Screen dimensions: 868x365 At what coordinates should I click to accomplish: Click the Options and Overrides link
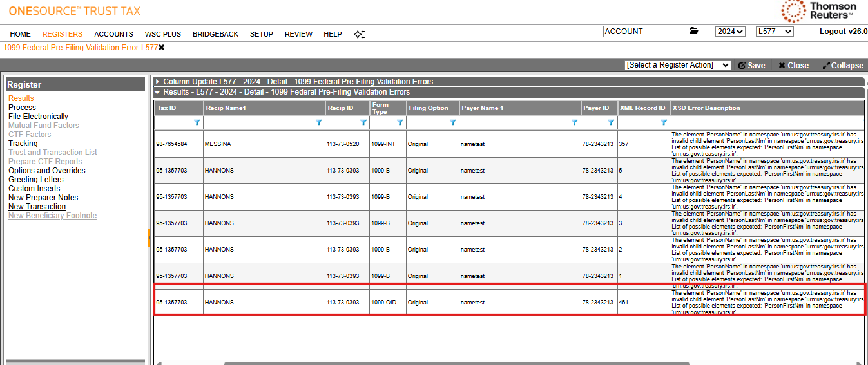46,171
